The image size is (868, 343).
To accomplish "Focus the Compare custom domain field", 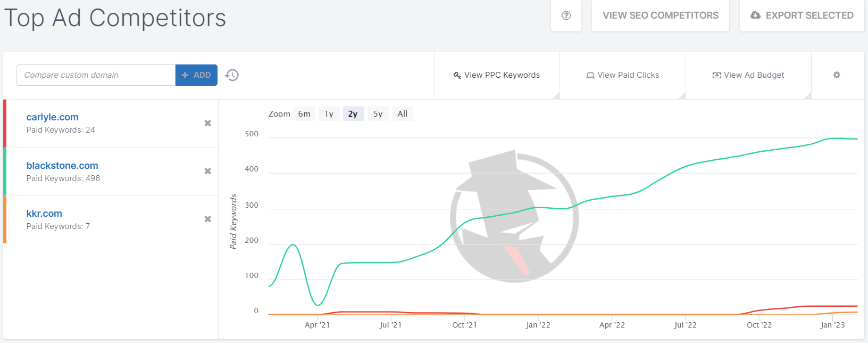I will tap(96, 75).
